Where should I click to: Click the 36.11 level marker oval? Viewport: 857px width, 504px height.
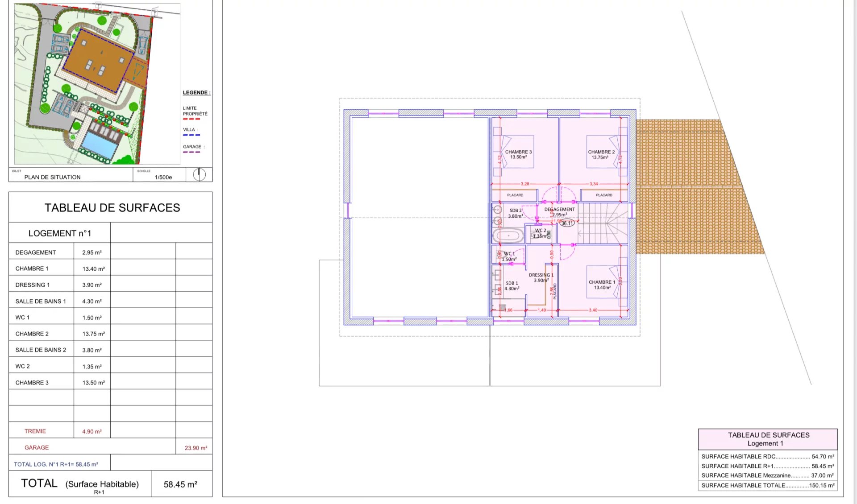[x=567, y=223]
